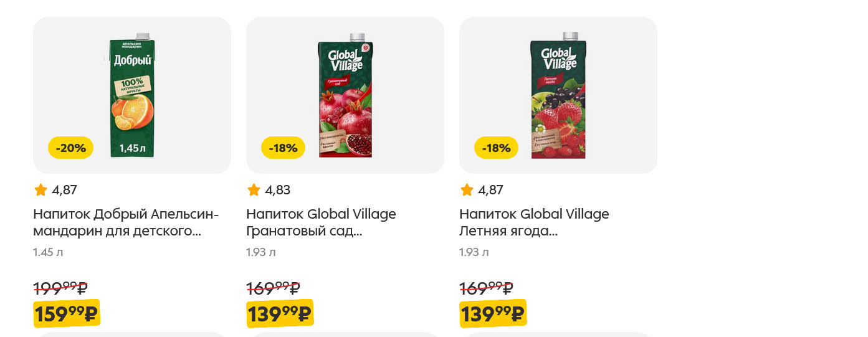The width and height of the screenshot is (868, 337).
Task: Click the 159,99 ₽ sale price
Action: (66, 313)
